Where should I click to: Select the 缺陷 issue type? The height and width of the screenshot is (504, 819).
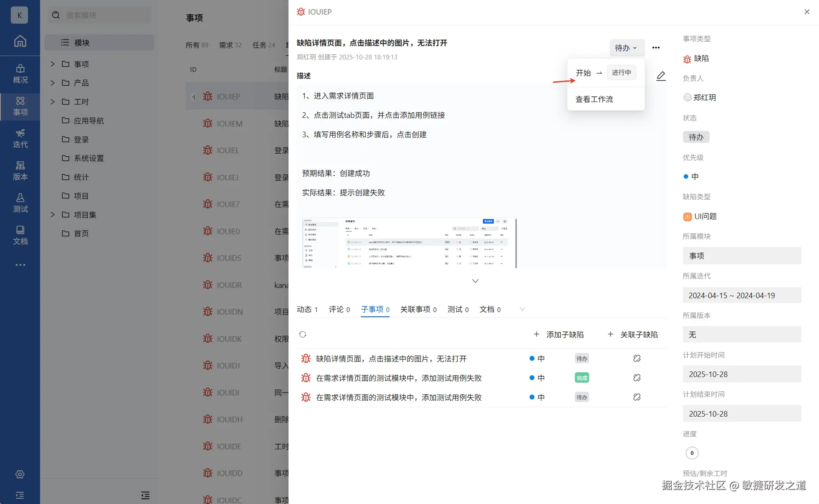pos(696,59)
